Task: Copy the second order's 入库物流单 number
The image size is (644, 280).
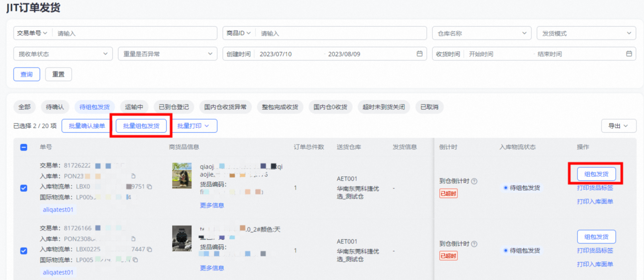Action: (x=149, y=249)
